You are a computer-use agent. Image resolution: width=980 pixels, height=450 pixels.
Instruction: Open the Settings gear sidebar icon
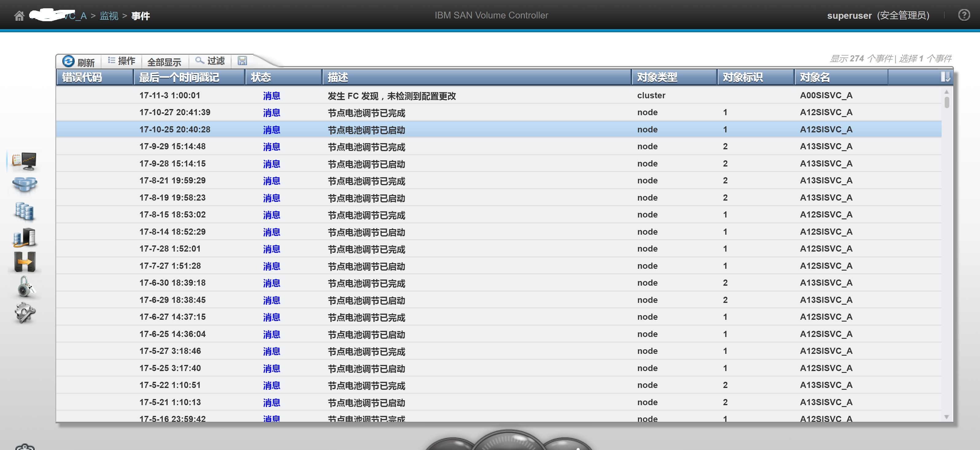pos(25,313)
